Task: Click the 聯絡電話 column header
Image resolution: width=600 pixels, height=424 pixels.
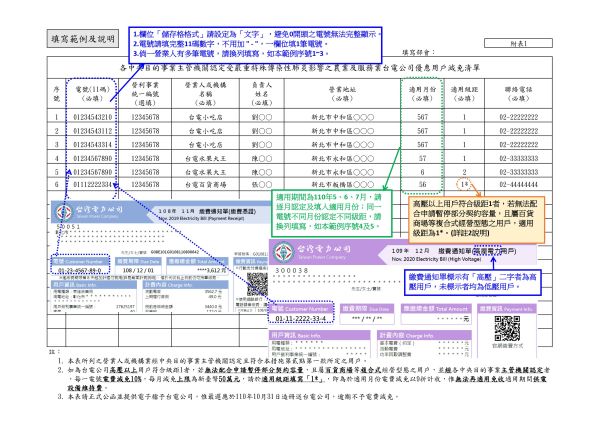Action: (518, 94)
